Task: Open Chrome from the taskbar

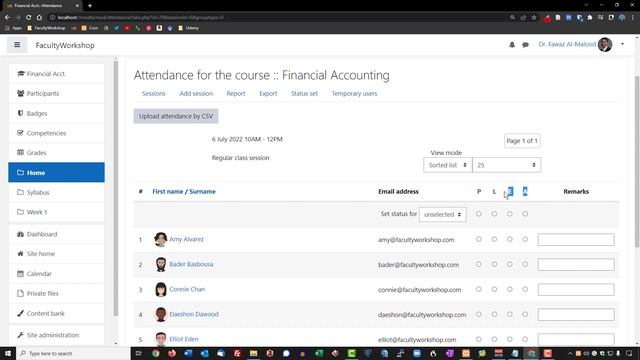Action: pyautogui.click(x=156, y=353)
